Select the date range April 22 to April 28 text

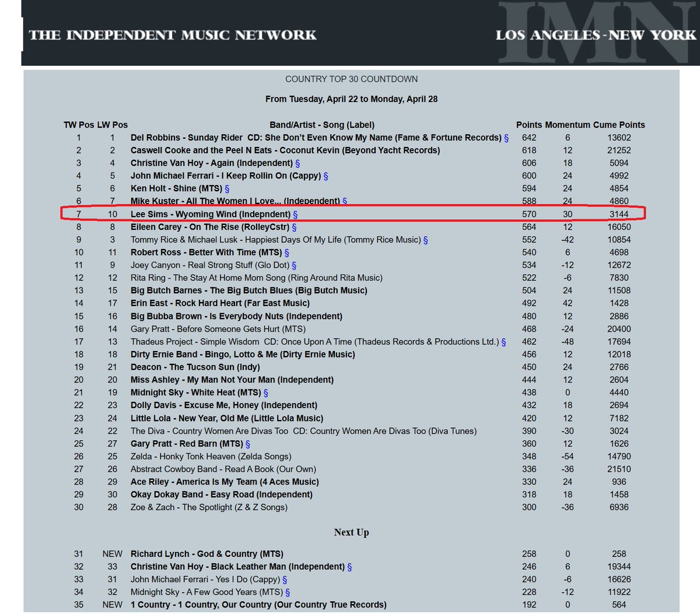[351, 99]
